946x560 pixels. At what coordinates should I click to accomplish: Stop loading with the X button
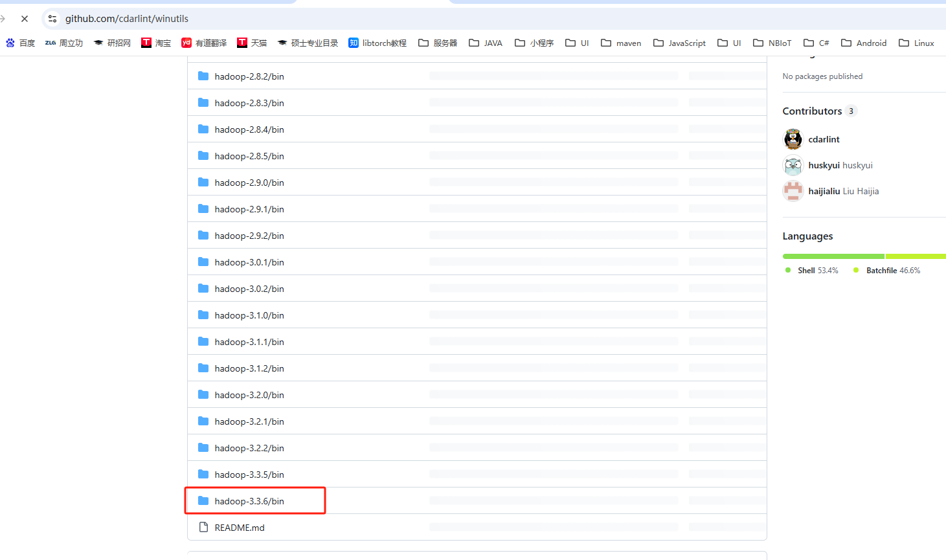25,19
